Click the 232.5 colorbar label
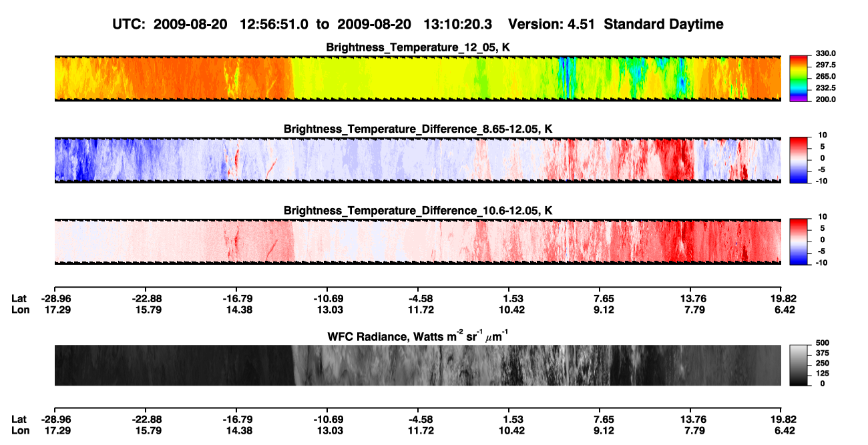868x445 pixels. coord(825,88)
